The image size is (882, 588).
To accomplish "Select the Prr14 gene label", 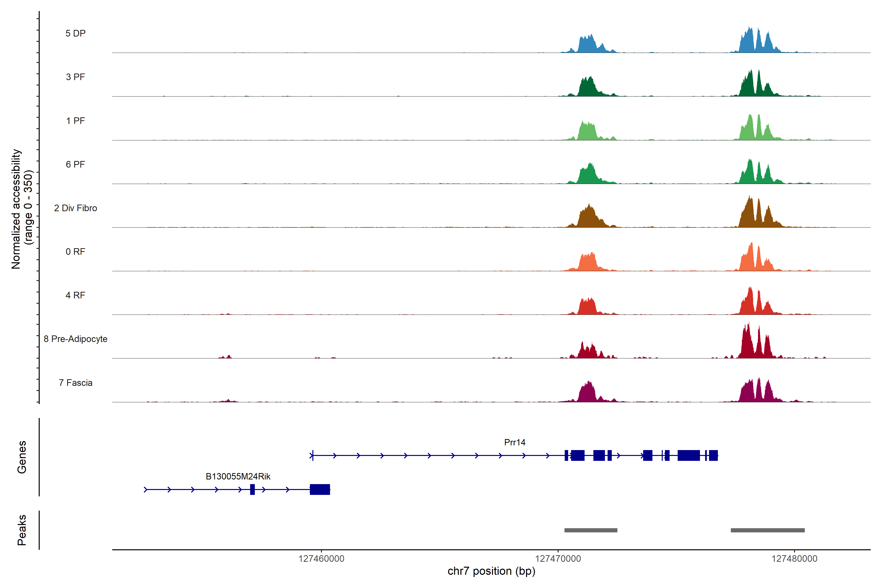I will point(514,442).
